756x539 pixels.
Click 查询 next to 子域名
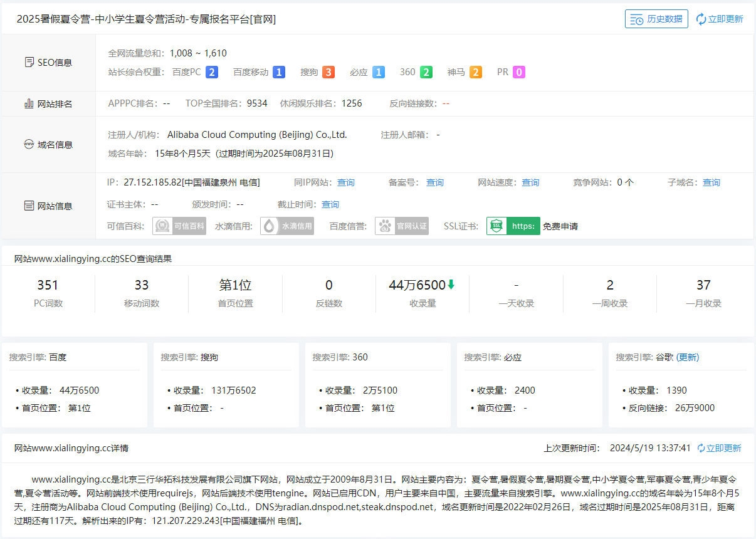point(711,182)
